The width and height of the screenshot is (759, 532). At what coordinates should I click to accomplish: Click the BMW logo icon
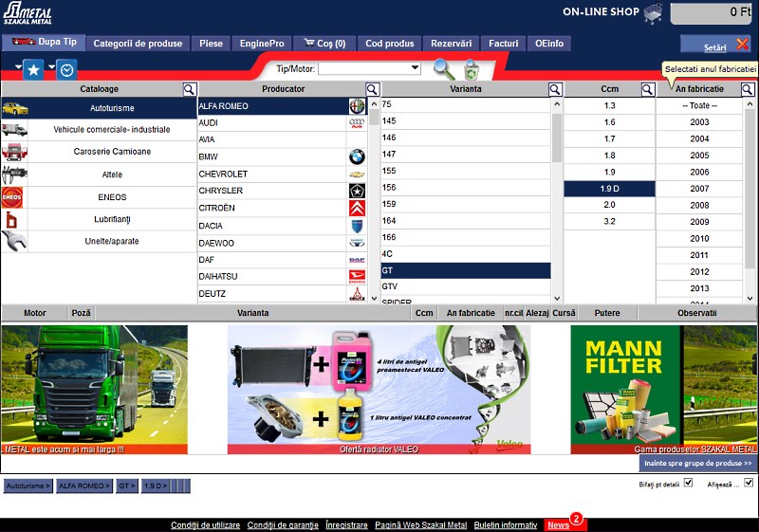pyautogui.click(x=358, y=156)
